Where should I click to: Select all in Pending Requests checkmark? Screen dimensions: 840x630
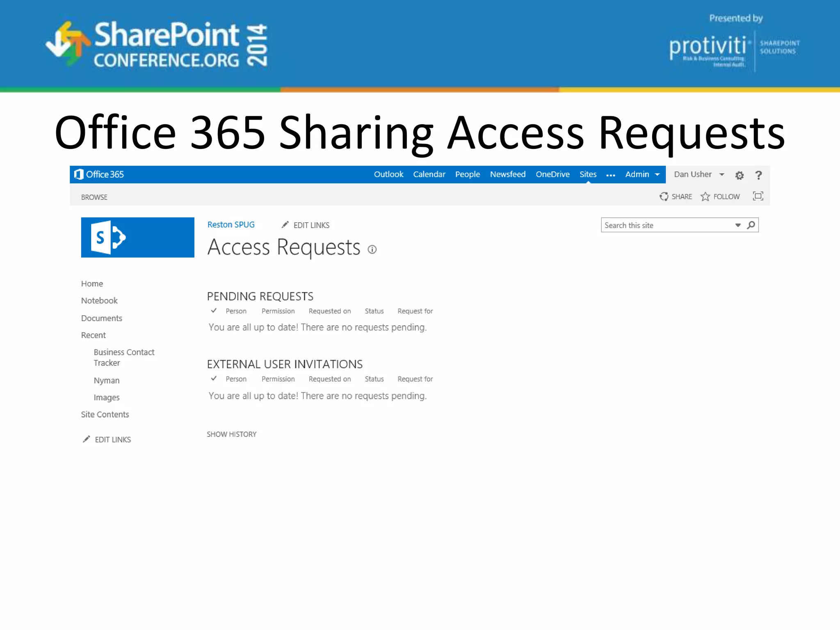[214, 310]
